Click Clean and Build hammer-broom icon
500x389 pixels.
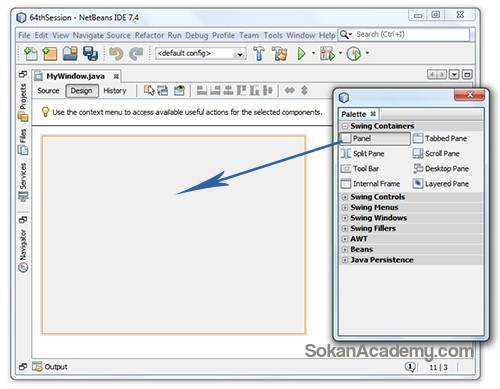tap(279, 53)
